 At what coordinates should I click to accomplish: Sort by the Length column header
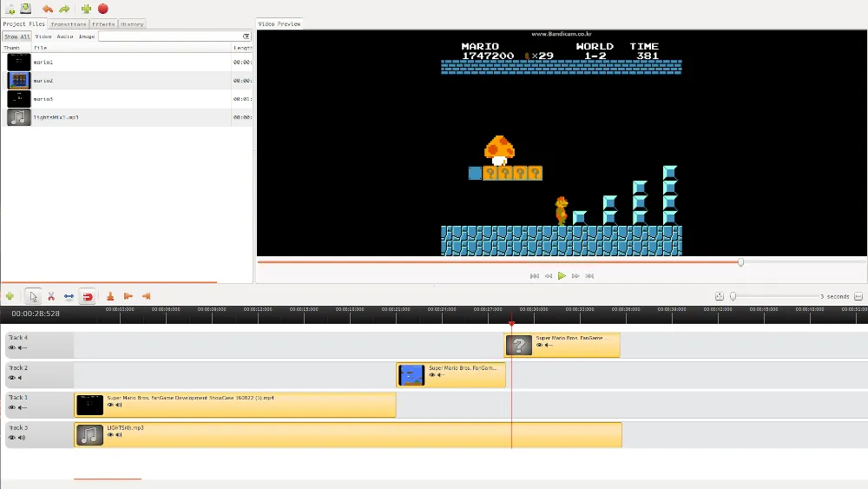[x=242, y=48]
